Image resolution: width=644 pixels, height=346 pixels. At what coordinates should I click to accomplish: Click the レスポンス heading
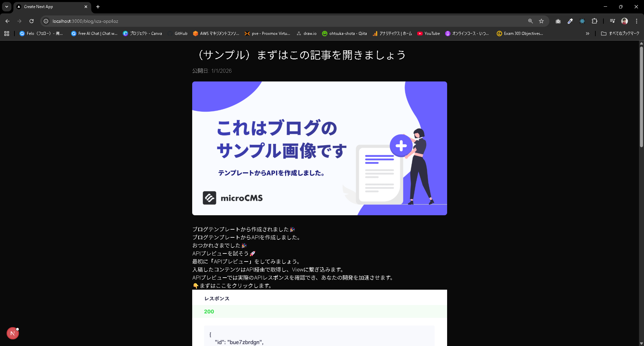point(217,299)
